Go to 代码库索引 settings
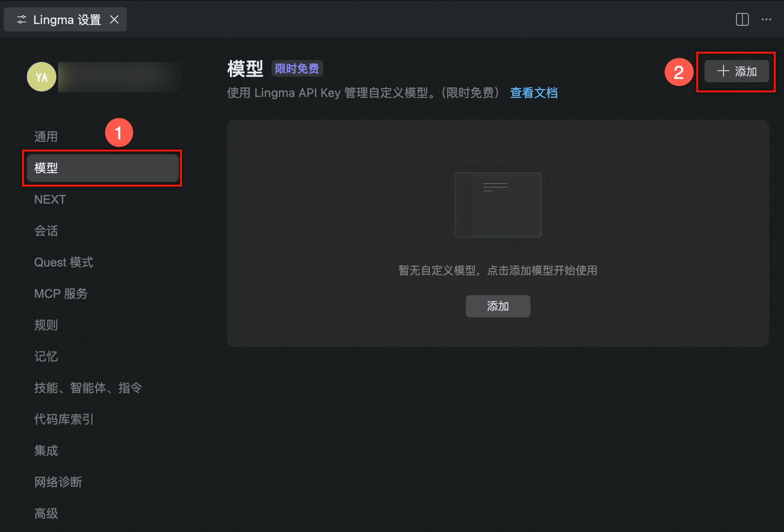The image size is (784, 532). 64,419
